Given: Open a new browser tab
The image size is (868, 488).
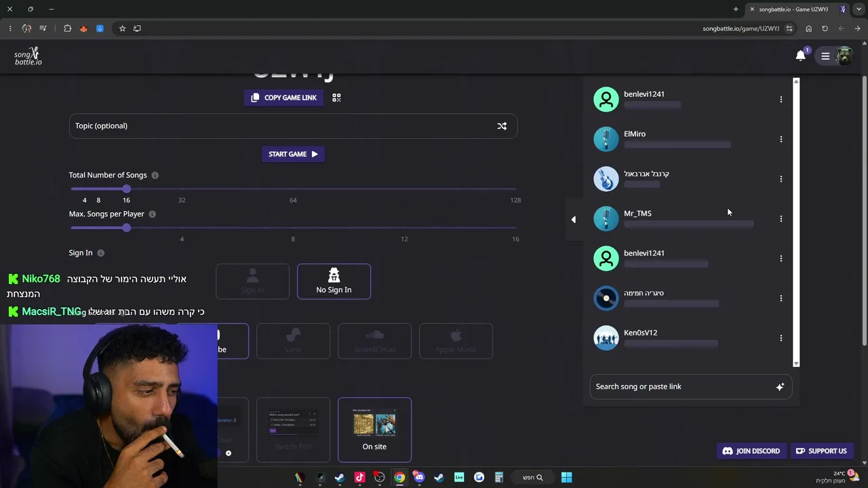Looking at the screenshot, I should point(736,9).
